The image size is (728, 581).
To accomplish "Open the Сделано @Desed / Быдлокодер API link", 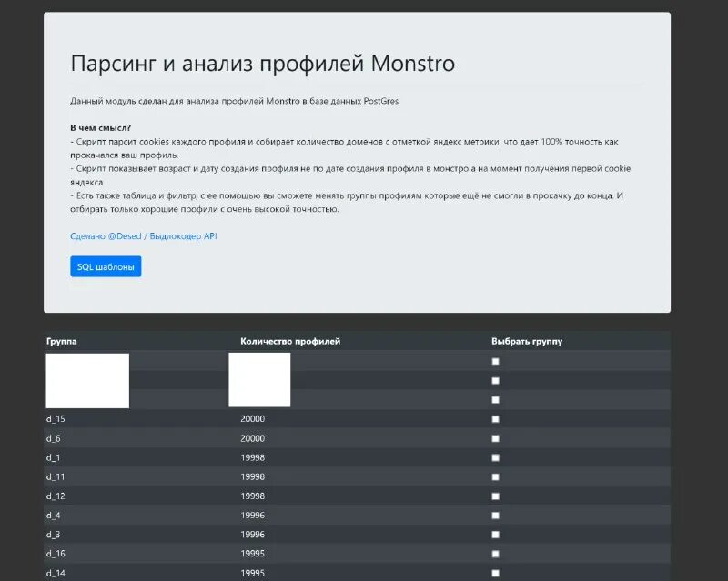I will click(x=144, y=236).
